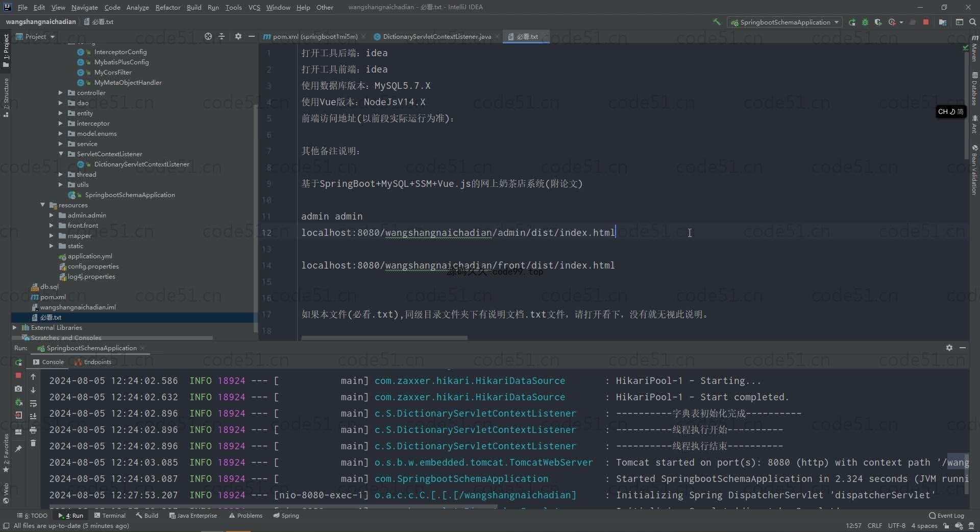Click the red Stop icon in top toolbar
Image resolution: width=980 pixels, height=532 pixels.
tap(926, 22)
